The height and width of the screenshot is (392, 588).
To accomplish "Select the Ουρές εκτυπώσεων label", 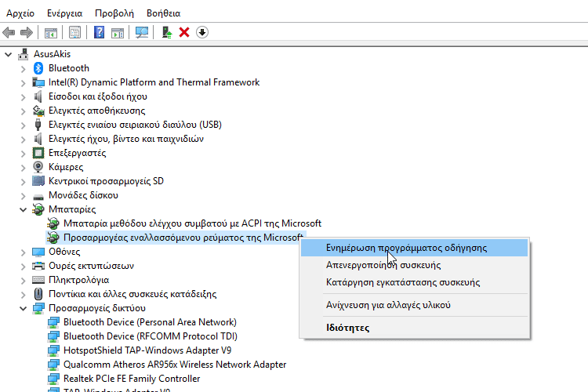I will (x=91, y=266).
